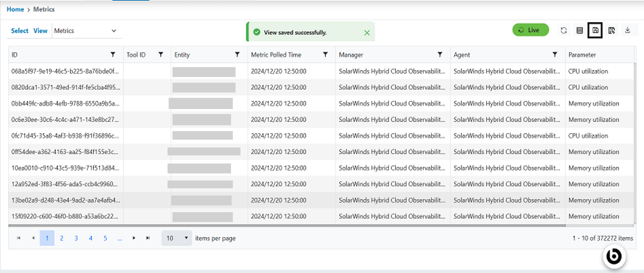644x273 pixels.
Task: Open the filter on ID column
Action: (x=113, y=55)
